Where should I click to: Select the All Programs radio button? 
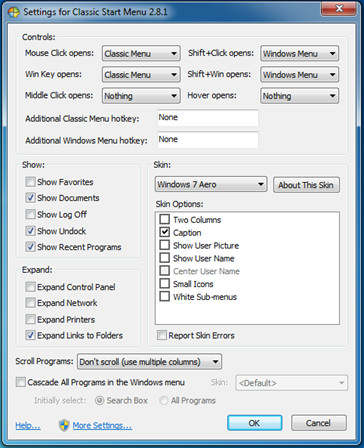[164, 400]
